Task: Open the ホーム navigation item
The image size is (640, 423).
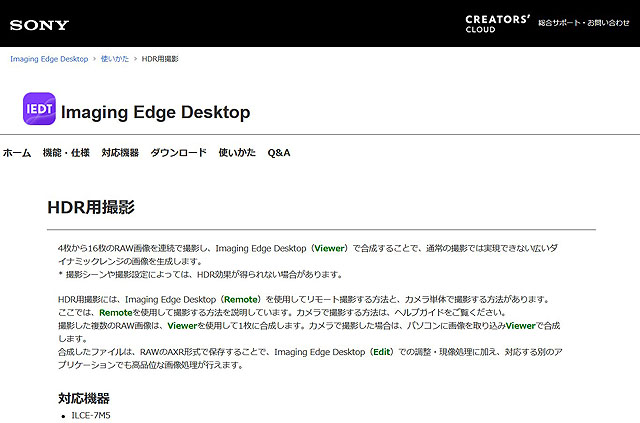Action: click(17, 153)
